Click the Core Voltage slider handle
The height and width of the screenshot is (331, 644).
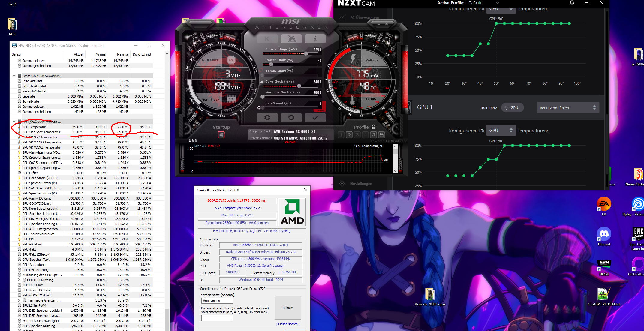pos(306,54)
